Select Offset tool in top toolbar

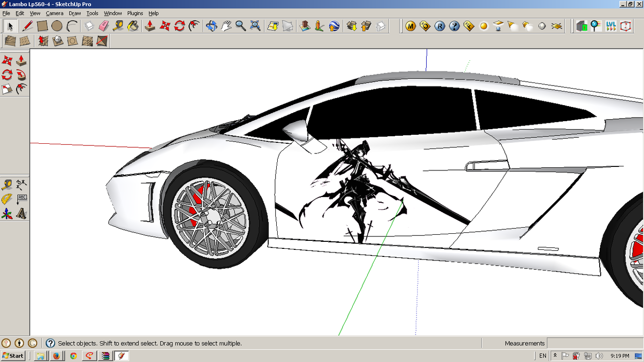click(194, 26)
